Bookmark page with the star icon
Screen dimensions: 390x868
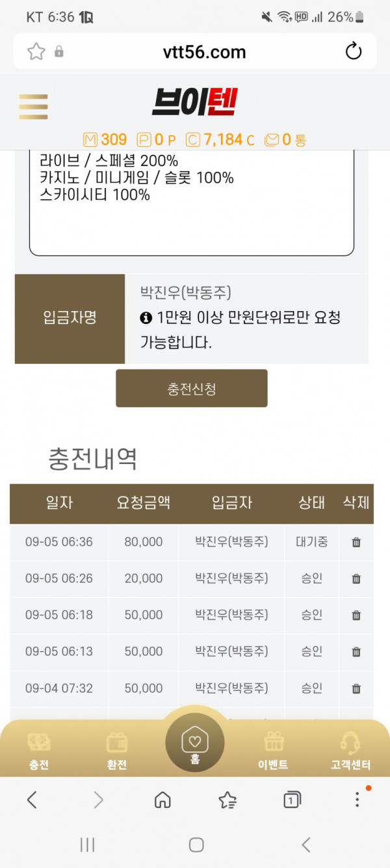36,51
